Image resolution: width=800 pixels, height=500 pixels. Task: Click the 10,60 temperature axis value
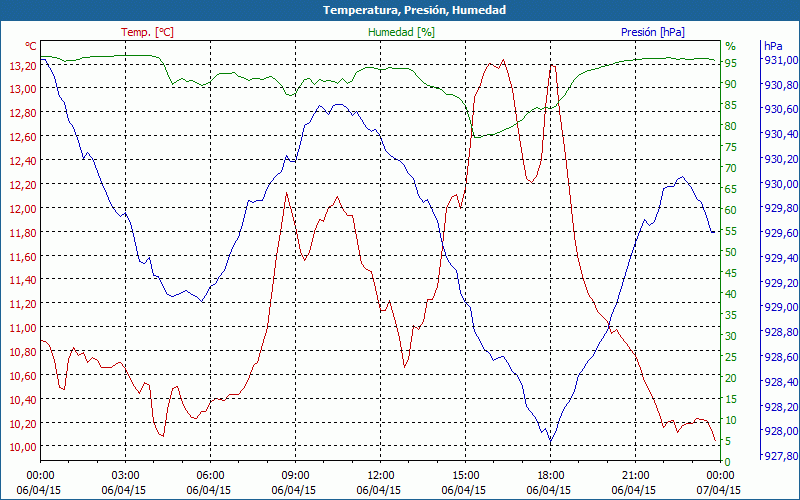[22, 376]
